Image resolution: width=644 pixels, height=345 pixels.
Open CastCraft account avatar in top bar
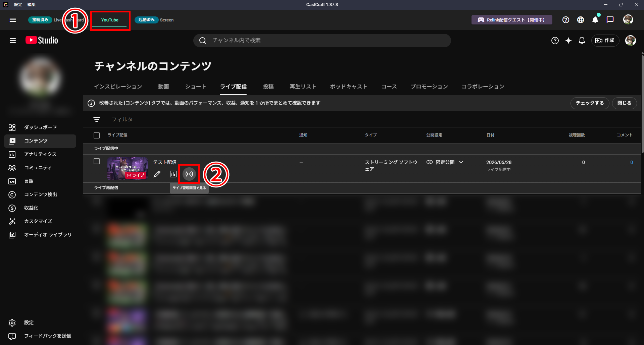pos(628,19)
